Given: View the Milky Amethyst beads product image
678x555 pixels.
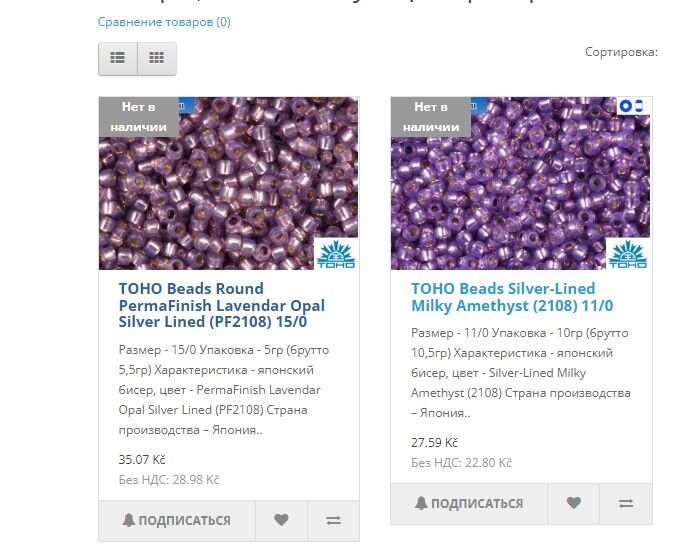Looking at the screenshot, I should 520,183.
